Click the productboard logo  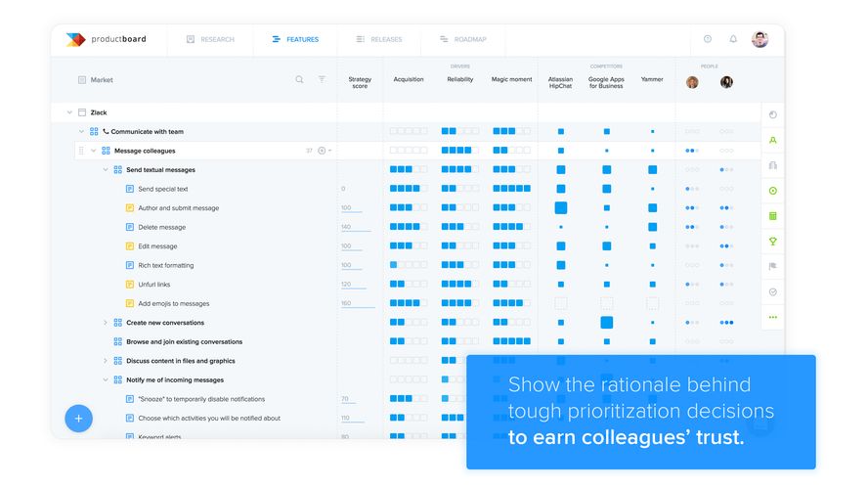(x=107, y=39)
